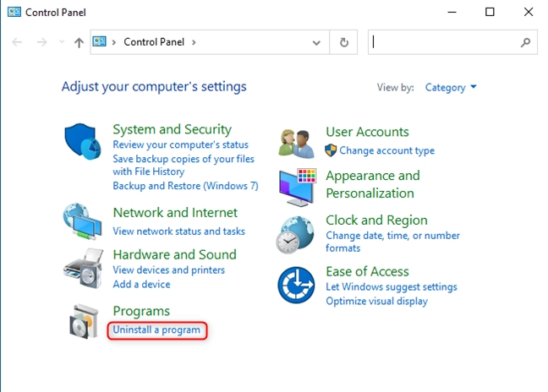The height and width of the screenshot is (392, 548).
Task: Click Let Windows suggest settings
Action: (x=391, y=287)
